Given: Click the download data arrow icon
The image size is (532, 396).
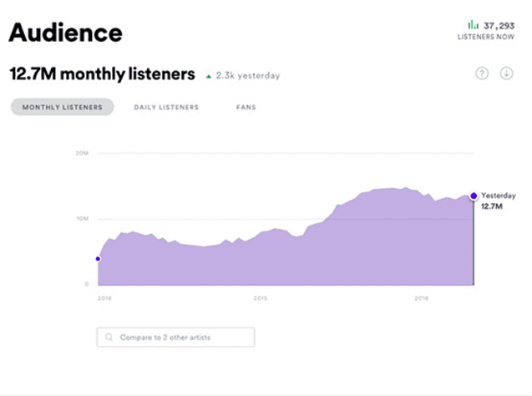Looking at the screenshot, I should (506, 74).
